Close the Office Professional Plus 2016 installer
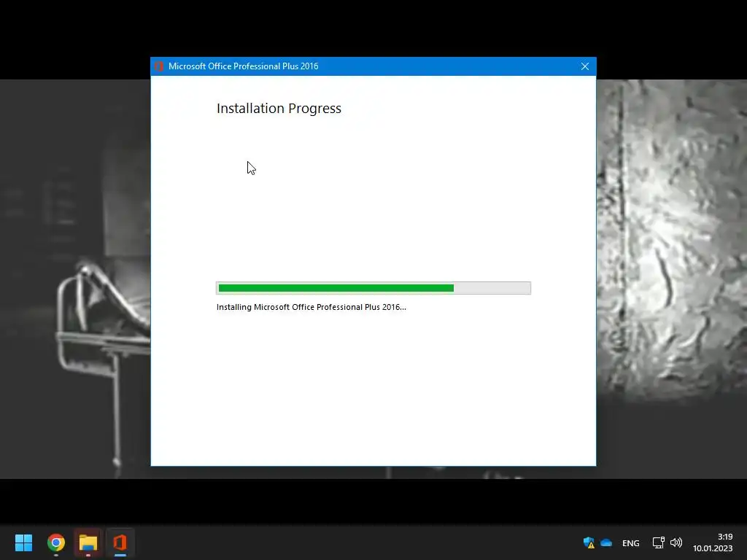This screenshot has width=747, height=560. (585, 66)
